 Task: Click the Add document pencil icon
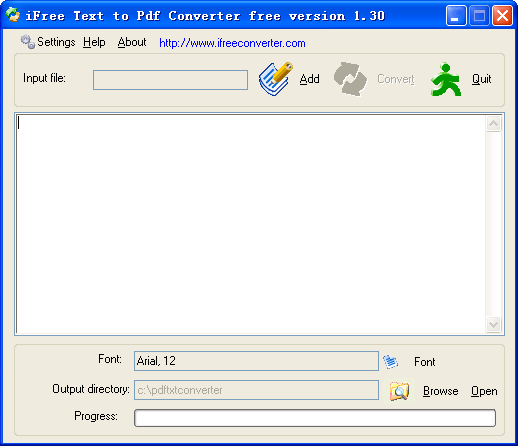click(x=275, y=79)
